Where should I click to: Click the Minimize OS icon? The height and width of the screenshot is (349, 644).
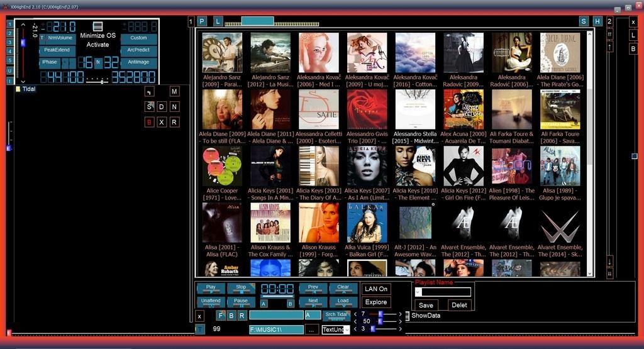click(x=97, y=26)
